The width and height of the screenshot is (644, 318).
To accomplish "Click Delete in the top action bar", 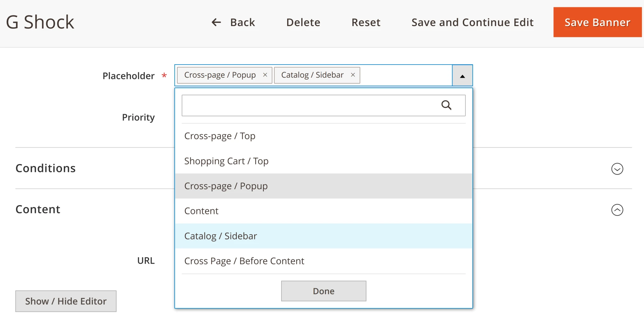I will (x=303, y=22).
